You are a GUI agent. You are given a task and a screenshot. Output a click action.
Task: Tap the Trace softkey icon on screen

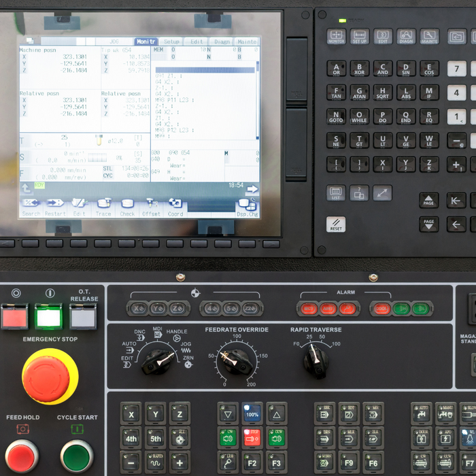click(x=104, y=203)
